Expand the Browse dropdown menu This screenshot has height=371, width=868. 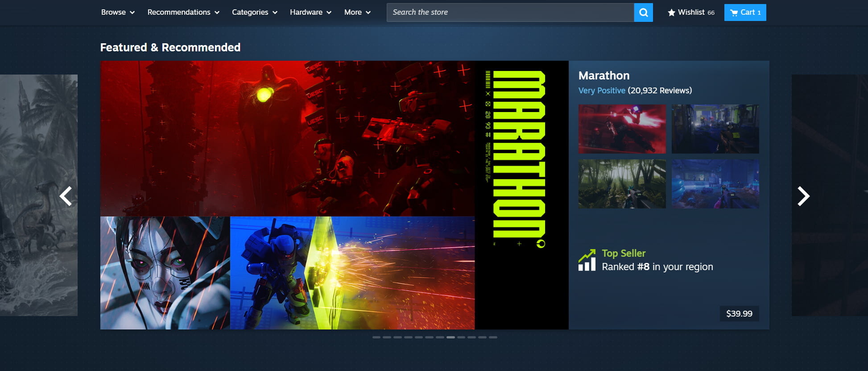(118, 13)
